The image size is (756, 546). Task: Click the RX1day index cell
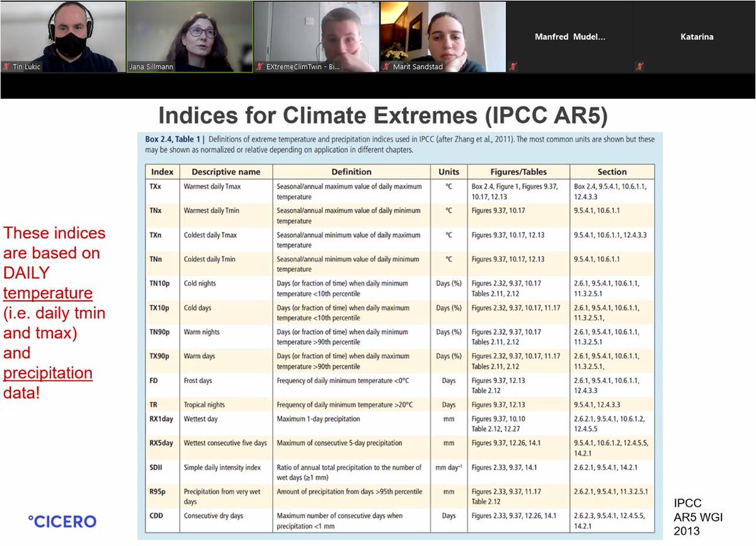[163, 424]
